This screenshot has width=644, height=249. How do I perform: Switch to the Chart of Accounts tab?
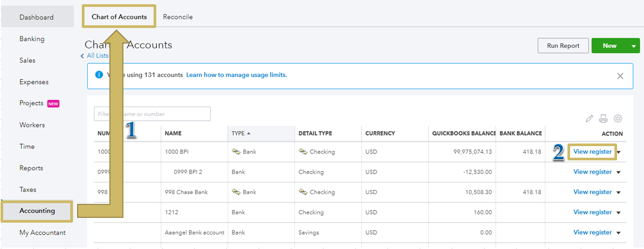(x=119, y=17)
